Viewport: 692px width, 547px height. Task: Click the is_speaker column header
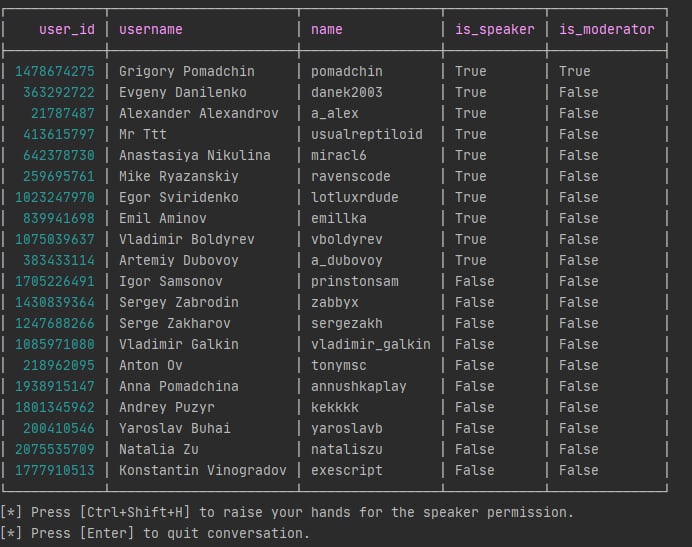pos(494,29)
